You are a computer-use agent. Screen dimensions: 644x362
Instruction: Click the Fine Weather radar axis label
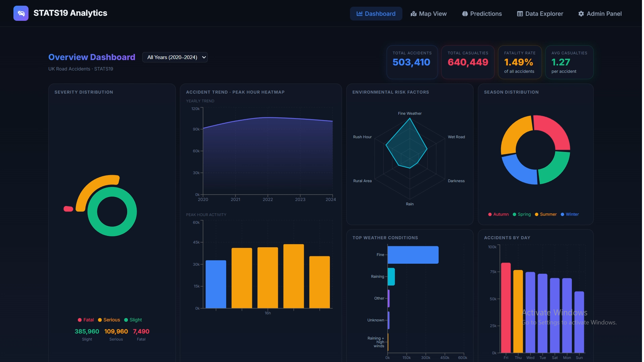coord(410,113)
